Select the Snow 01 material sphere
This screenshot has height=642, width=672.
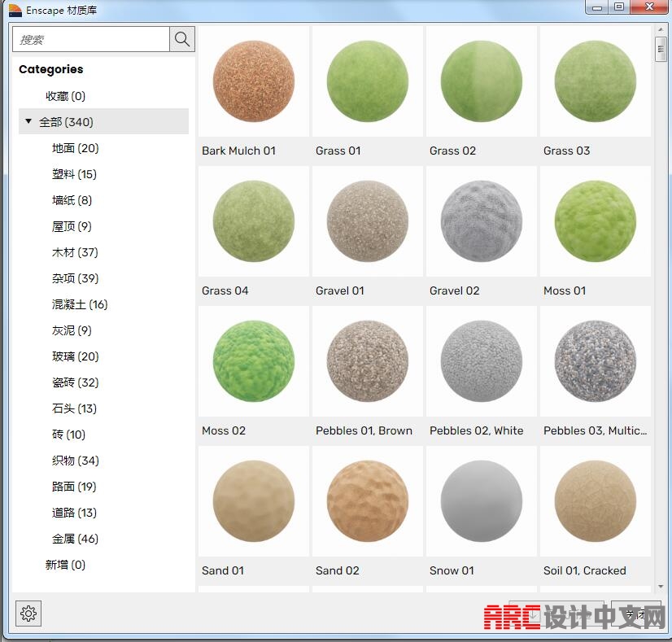point(482,501)
